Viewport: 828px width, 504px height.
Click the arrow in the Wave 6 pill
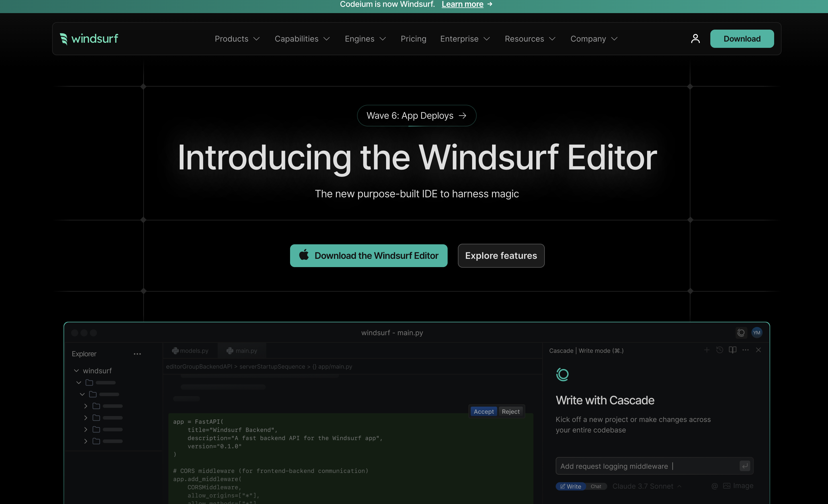pyautogui.click(x=463, y=116)
